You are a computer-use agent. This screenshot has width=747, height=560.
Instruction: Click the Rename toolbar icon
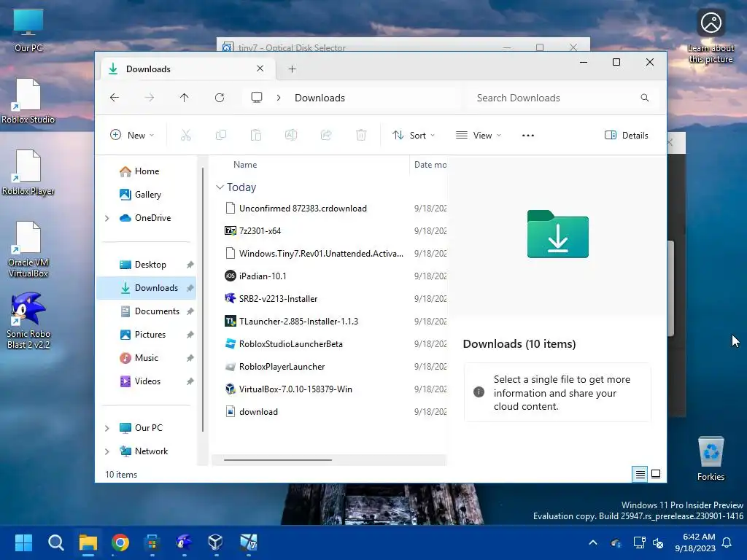pos(291,135)
